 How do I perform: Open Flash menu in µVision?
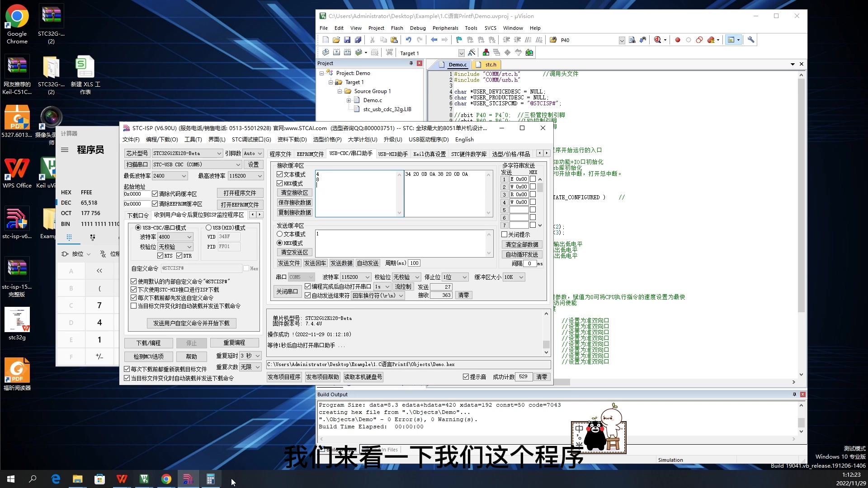pos(397,28)
